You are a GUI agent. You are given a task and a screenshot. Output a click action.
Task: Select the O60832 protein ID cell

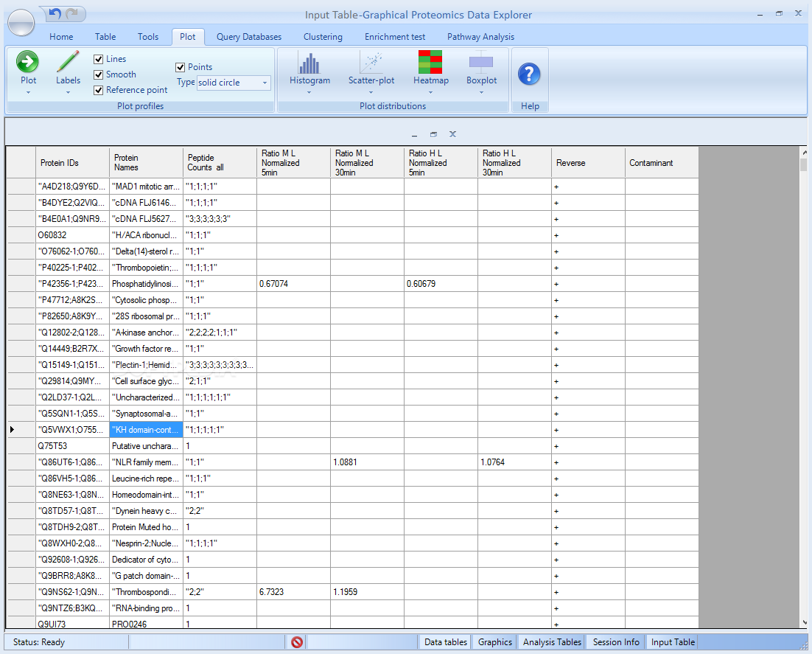(72, 235)
